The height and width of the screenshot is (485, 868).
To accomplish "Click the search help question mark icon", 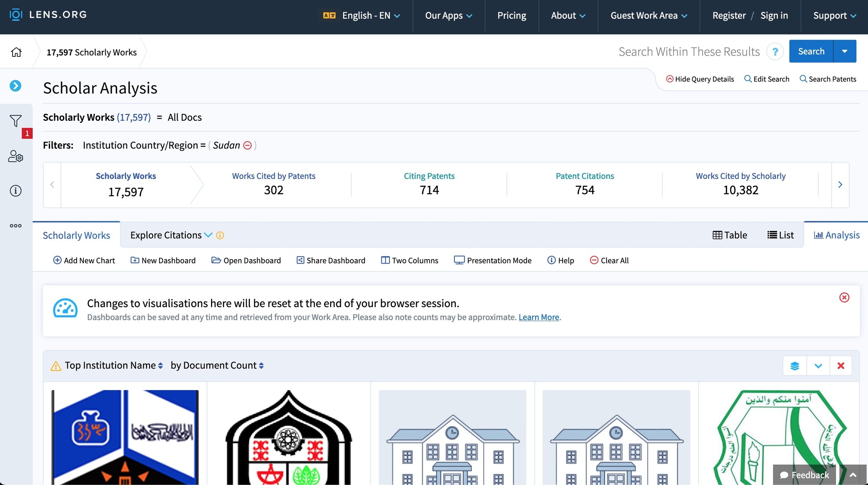I will 775,52.
